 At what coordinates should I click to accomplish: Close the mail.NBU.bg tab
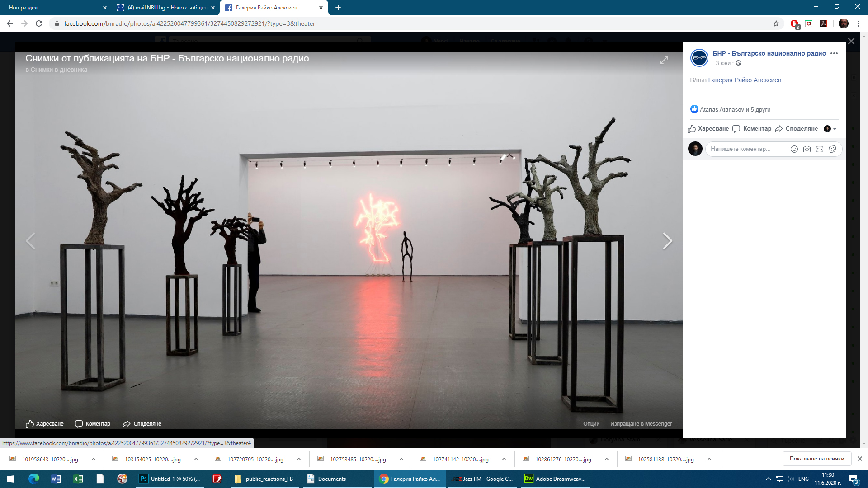click(213, 8)
